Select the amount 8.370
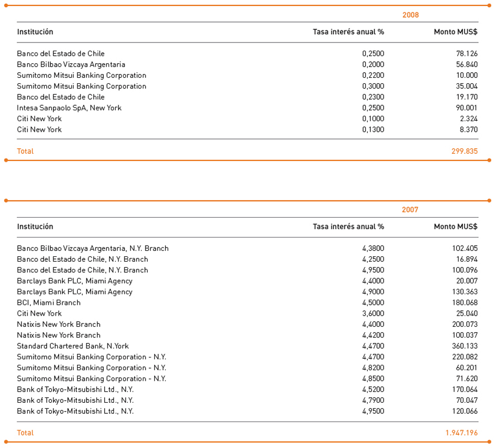496x448 pixels. (x=469, y=129)
